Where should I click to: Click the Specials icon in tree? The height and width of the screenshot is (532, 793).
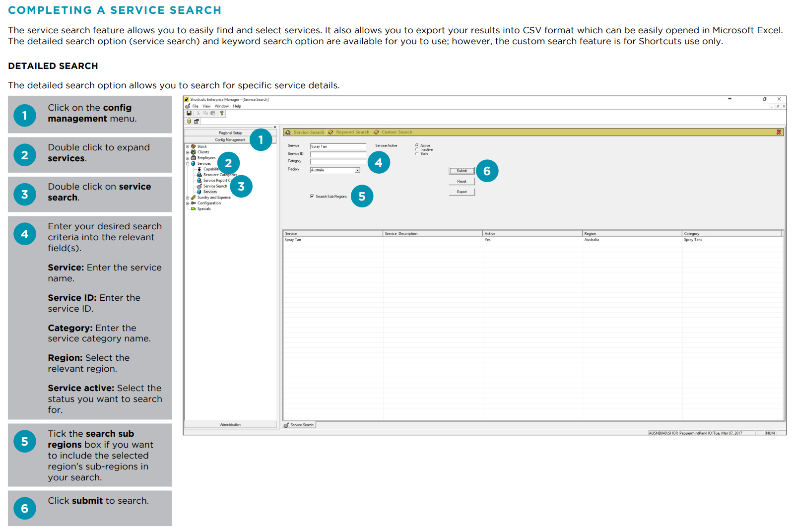click(x=194, y=209)
